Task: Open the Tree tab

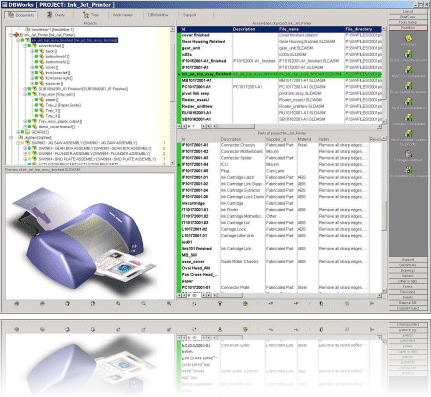Action: point(91,15)
